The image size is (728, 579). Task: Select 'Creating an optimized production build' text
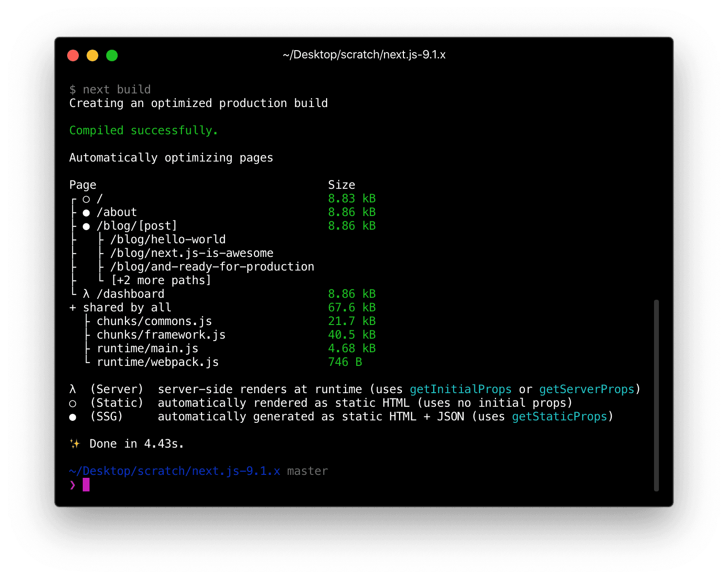(199, 103)
